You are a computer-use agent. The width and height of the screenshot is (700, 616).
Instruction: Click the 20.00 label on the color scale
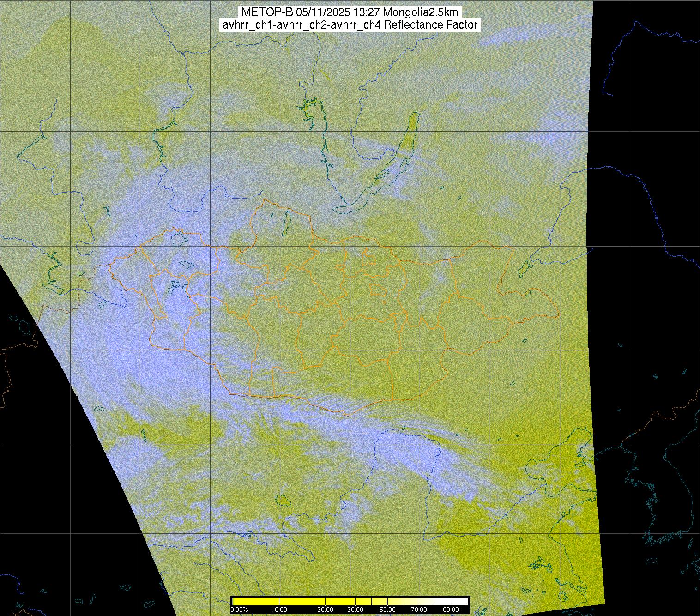point(326,610)
